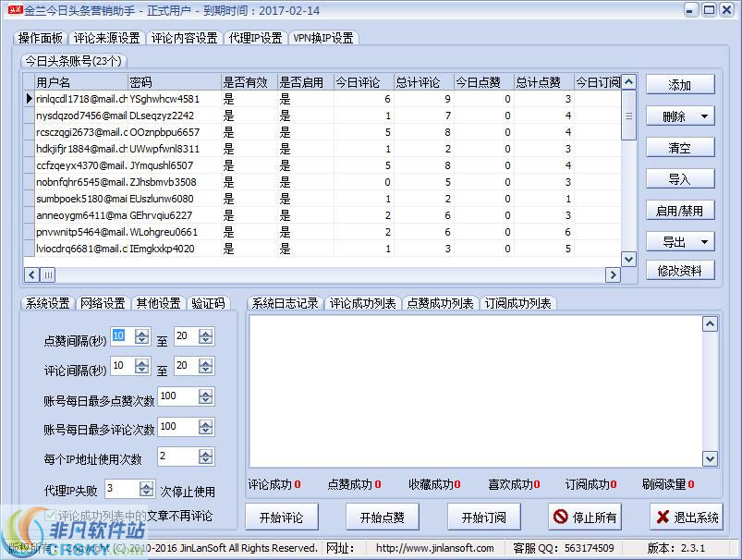Click the 清空 button
742x560 pixels.
point(680,148)
